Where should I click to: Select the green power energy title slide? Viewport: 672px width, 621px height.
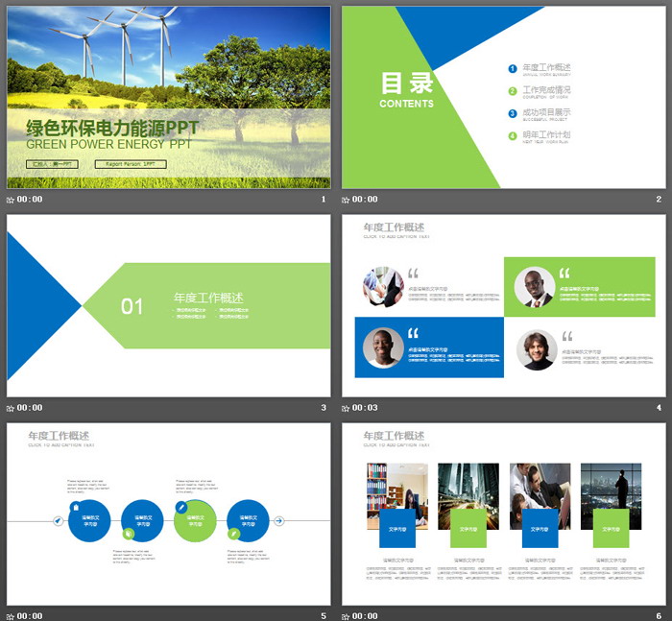click(168, 96)
